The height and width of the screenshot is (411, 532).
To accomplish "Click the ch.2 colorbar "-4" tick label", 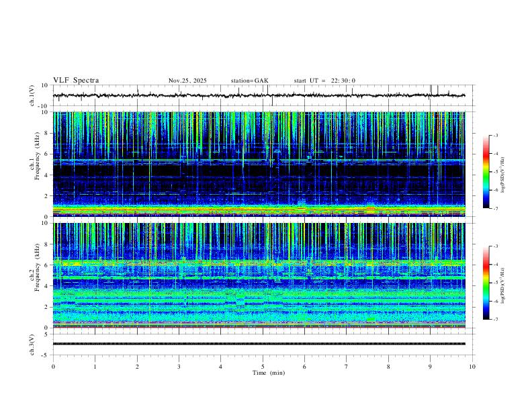I will [x=496, y=264].
